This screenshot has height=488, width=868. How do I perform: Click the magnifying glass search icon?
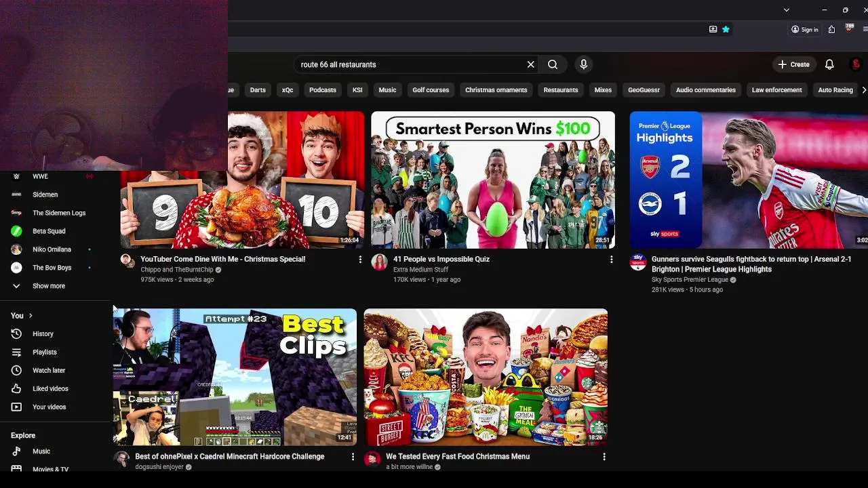pos(553,64)
